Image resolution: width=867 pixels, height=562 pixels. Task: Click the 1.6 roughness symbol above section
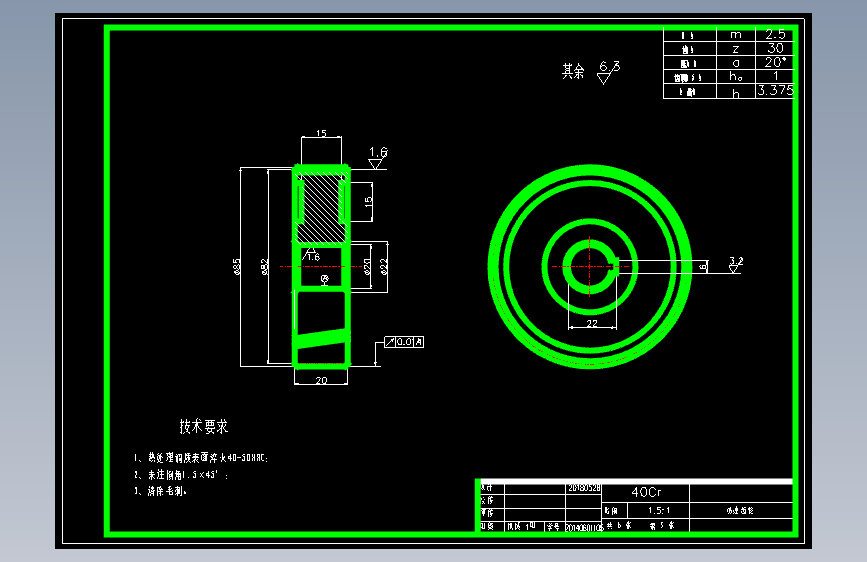[x=378, y=158]
